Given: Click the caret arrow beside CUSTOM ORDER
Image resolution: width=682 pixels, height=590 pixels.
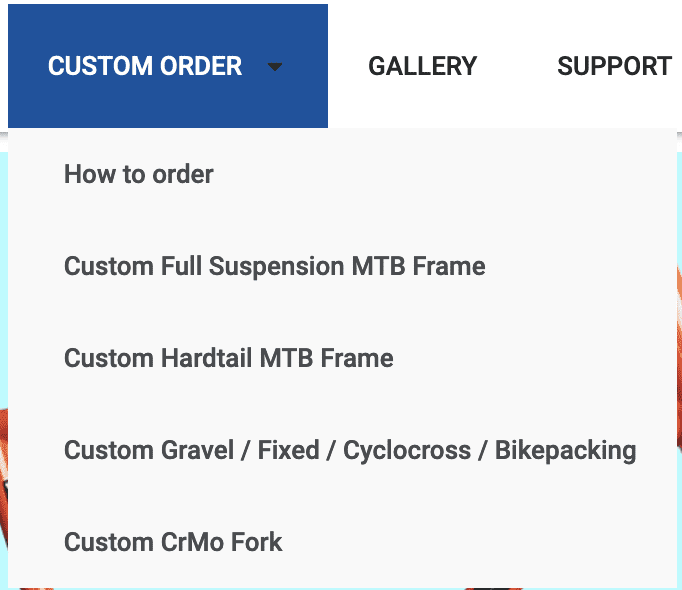Looking at the screenshot, I should (x=275, y=67).
